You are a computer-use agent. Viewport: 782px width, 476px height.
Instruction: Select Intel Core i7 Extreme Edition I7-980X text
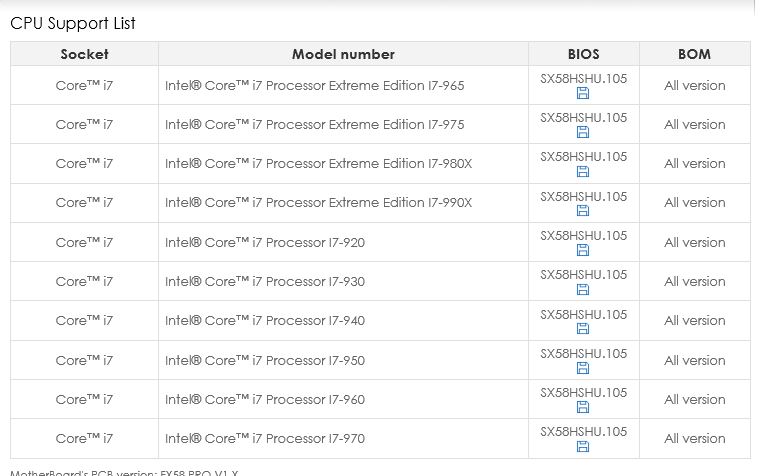click(x=318, y=163)
